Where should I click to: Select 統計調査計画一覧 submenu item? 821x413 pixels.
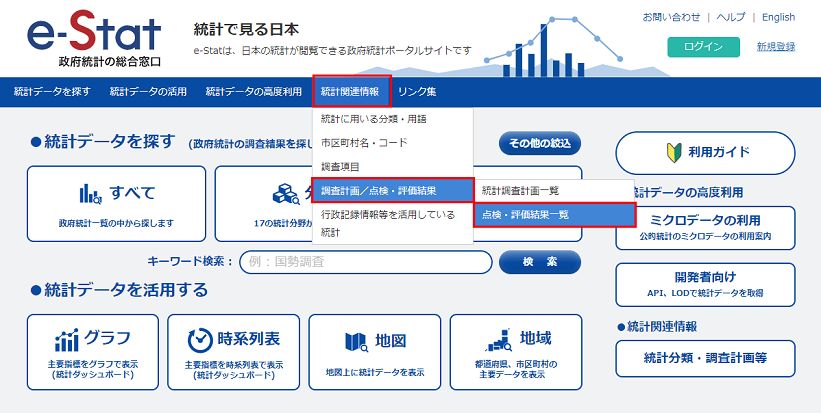click(522, 190)
